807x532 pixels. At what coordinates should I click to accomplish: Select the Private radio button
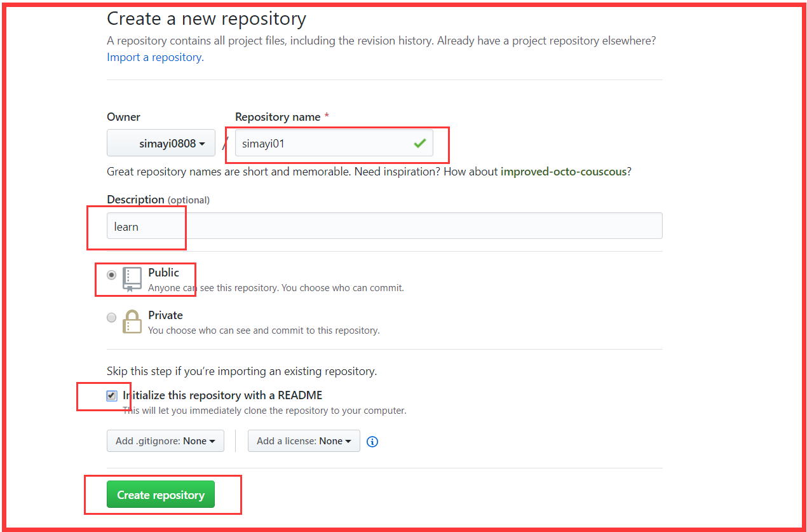pos(111,317)
